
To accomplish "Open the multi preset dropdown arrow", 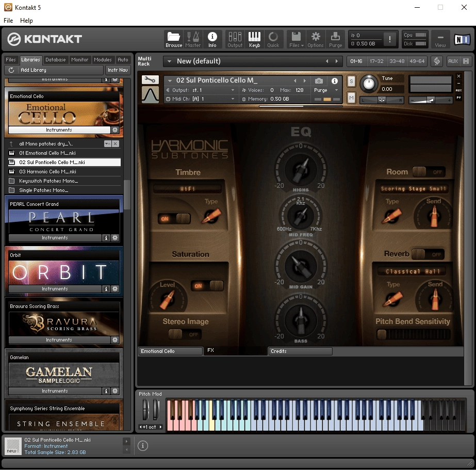I will point(169,61).
